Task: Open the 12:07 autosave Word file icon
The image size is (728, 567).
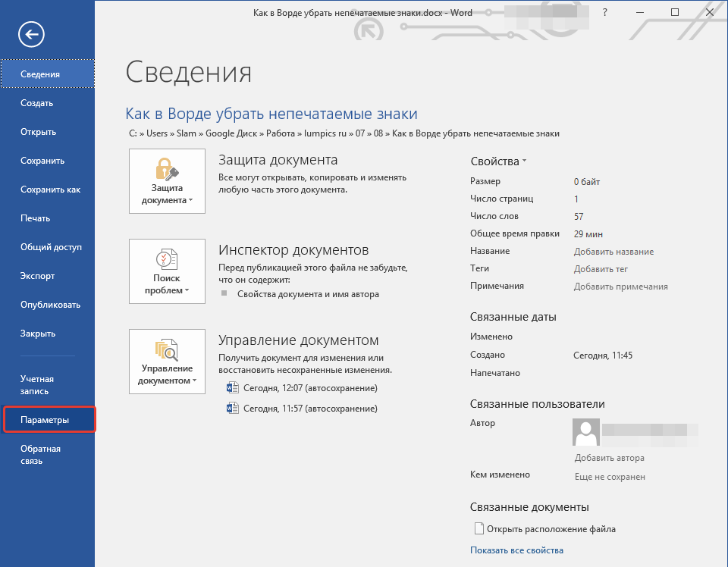Action: [233, 388]
